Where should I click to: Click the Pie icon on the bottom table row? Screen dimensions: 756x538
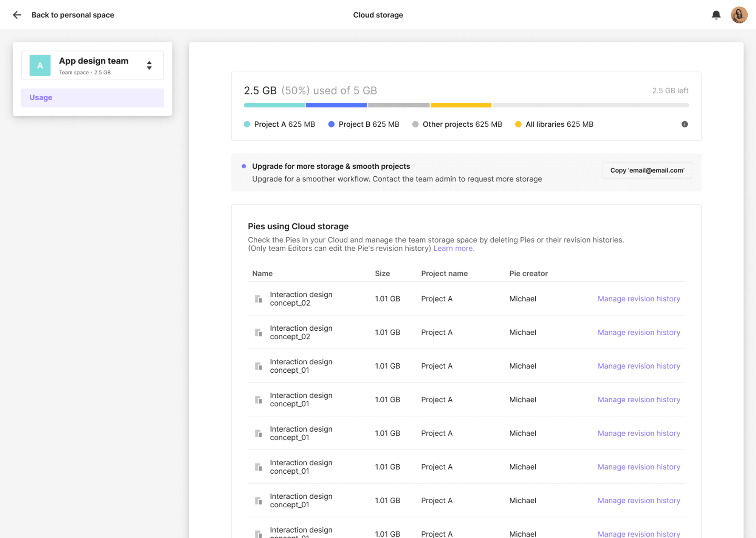click(259, 533)
